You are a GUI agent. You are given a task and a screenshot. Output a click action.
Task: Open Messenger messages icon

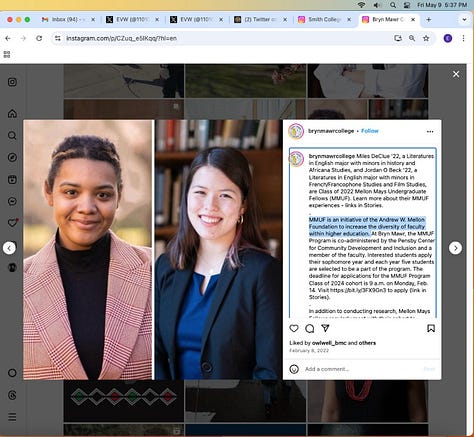tap(12, 201)
